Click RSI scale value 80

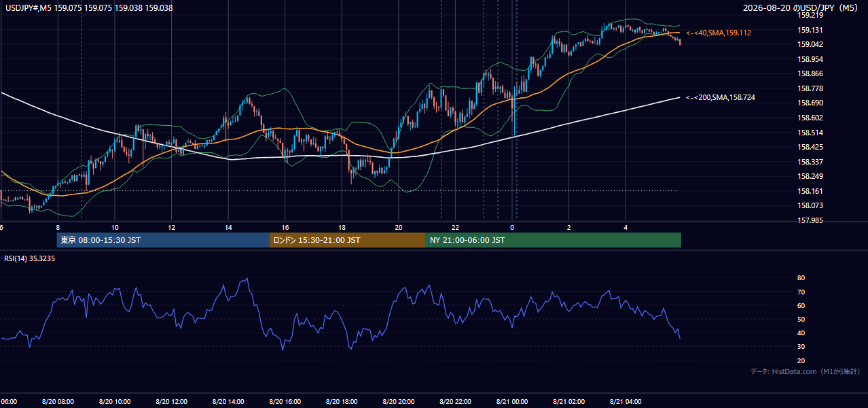[x=801, y=278]
